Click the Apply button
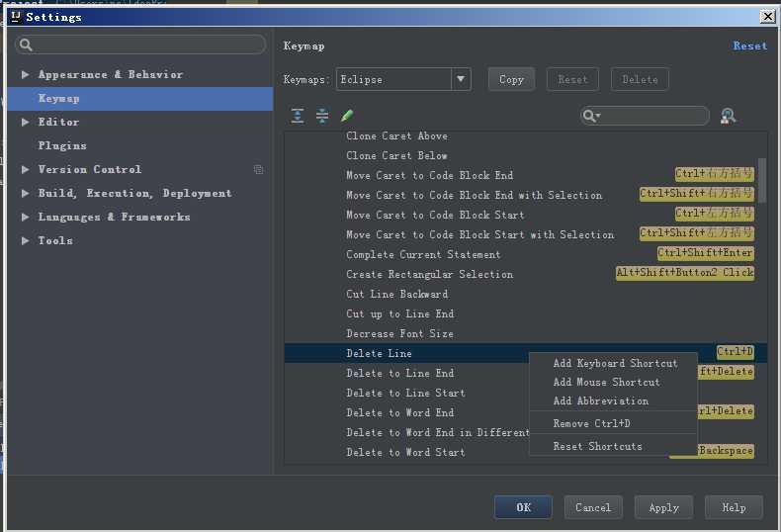The height and width of the screenshot is (532, 781). click(x=663, y=507)
